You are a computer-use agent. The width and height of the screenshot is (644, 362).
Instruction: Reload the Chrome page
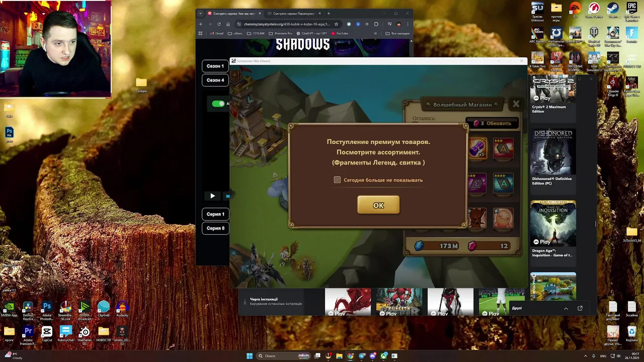(219, 24)
